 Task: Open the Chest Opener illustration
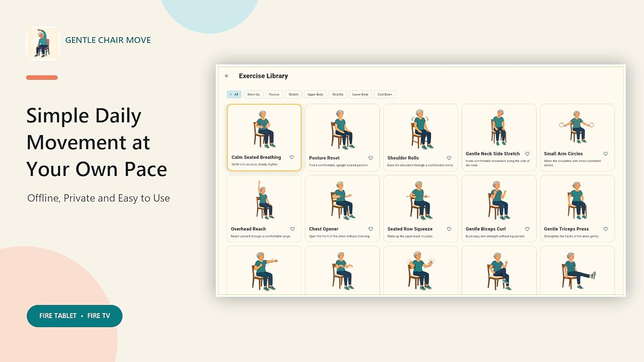pyautogui.click(x=341, y=200)
